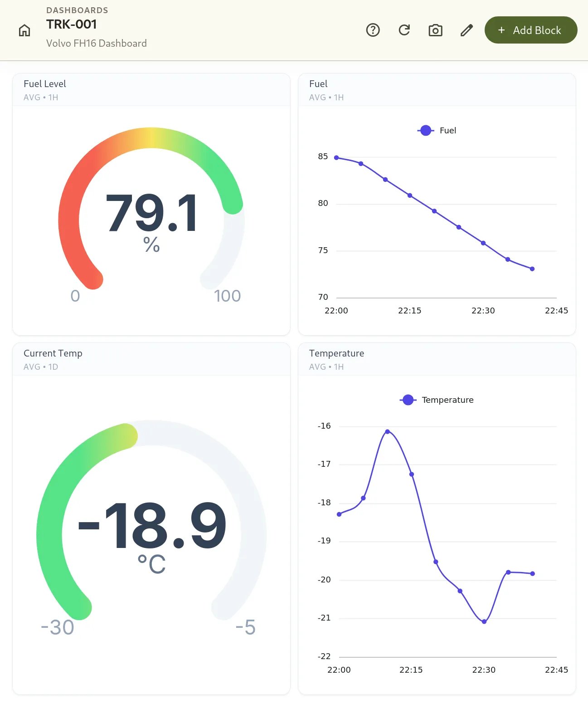Select the first fuel data point at 22:00
The height and width of the screenshot is (709, 588).
pyautogui.click(x=336, y=158)
